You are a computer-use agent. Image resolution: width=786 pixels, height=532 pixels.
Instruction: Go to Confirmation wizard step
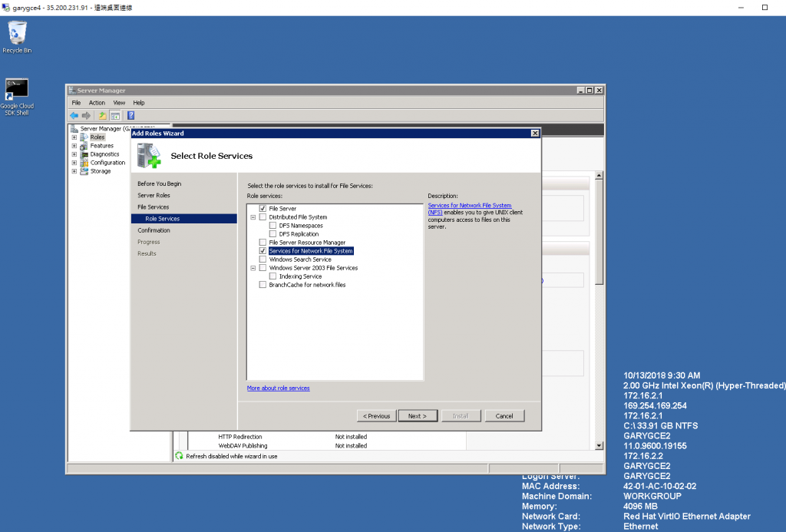pyautogui.click(x=154, y=230)
